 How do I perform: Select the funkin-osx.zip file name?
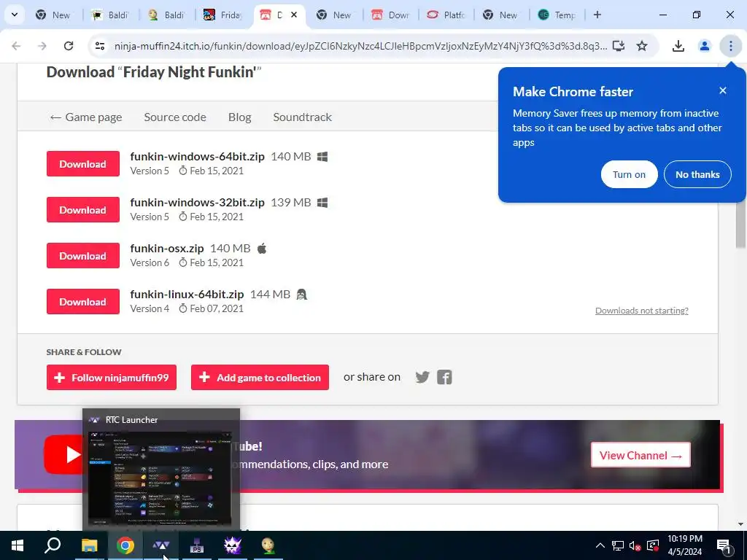[x=167, y=249]
